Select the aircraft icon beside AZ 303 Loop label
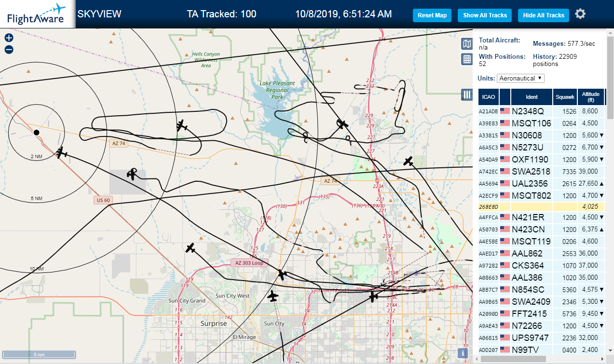614x364 pixels. point(282,275)
